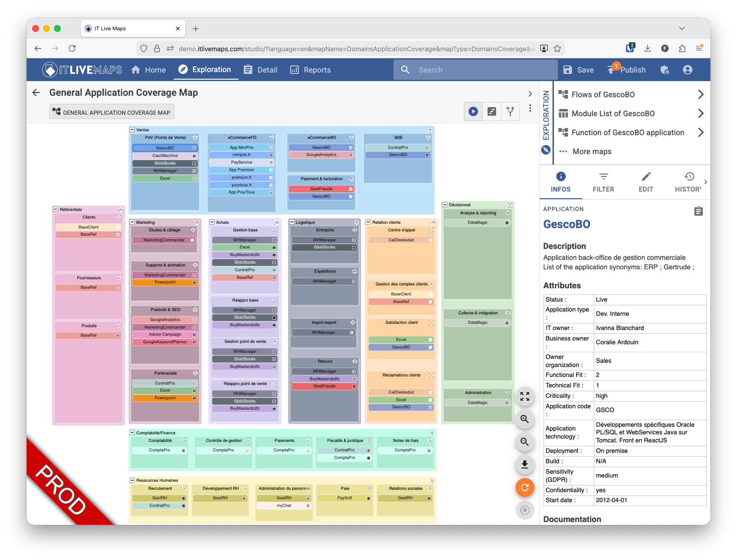Expand Module List of GescoBO
The image size is (737, 560).
tap(700, 113)
